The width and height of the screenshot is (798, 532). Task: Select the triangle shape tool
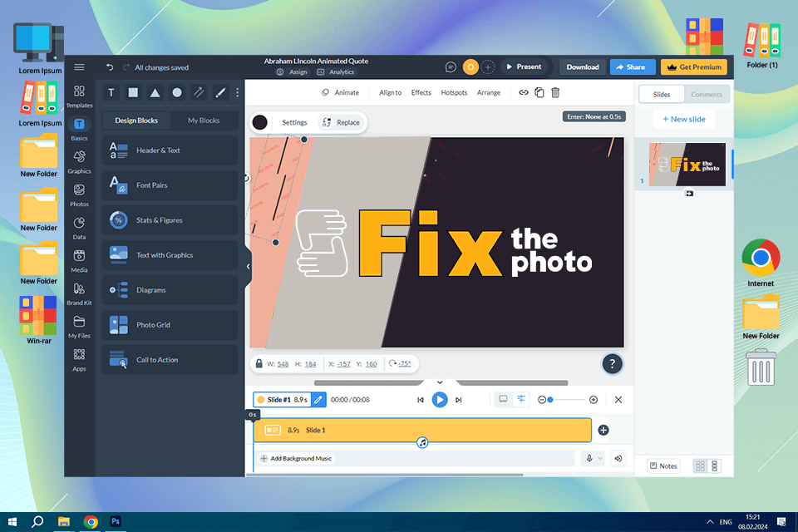point(155,92)
